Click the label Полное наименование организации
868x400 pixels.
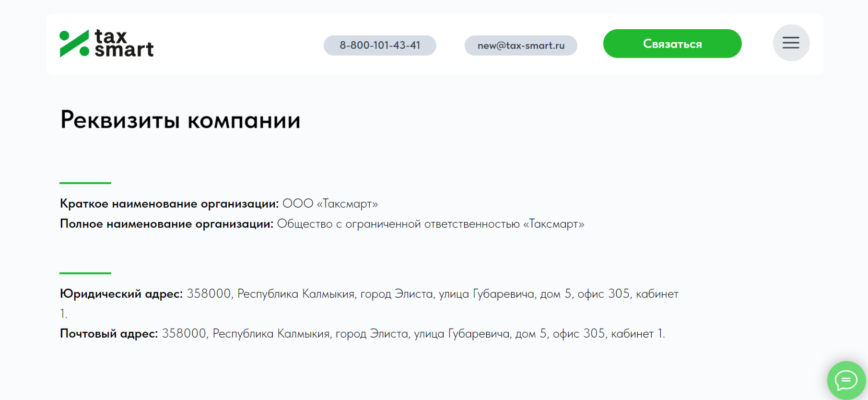pos(167,224)
